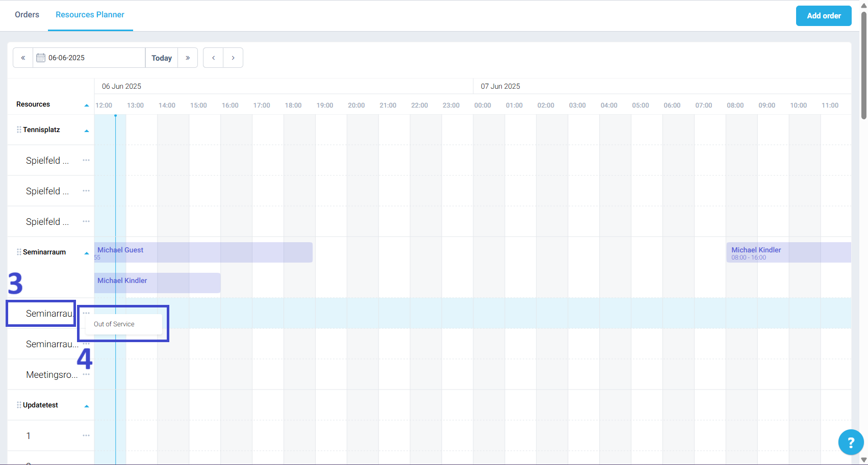
Task: Click the current time marker line
Action: [x=116, y=290]
